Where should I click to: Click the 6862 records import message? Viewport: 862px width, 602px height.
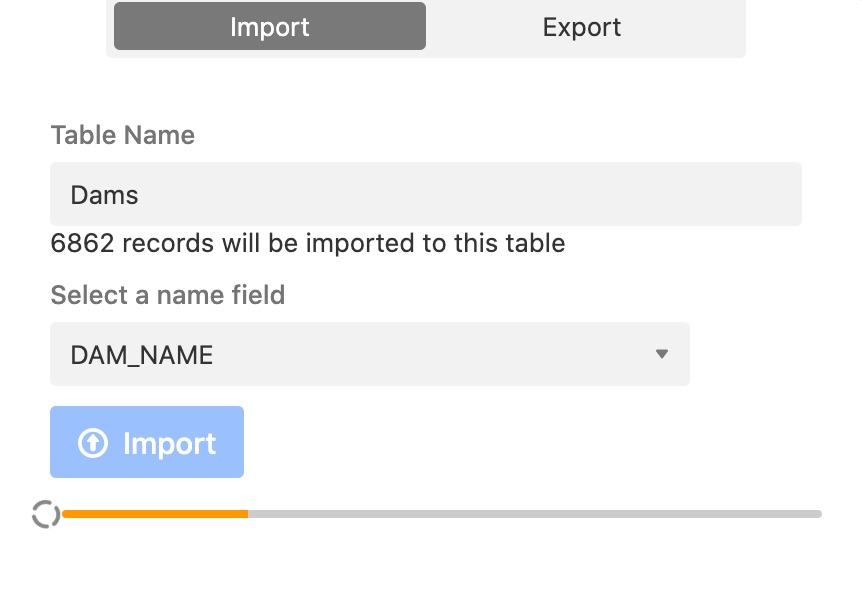pyautogui.click(x=308, y=243)
